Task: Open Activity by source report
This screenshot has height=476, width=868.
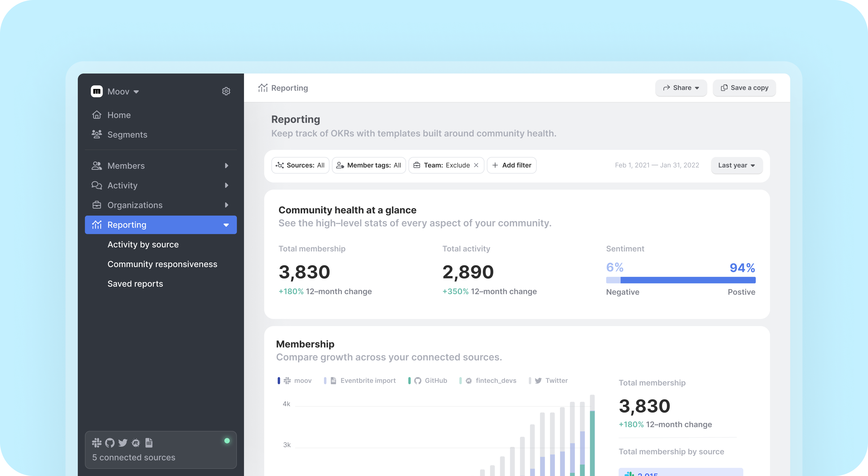Action: coord(143,244)
